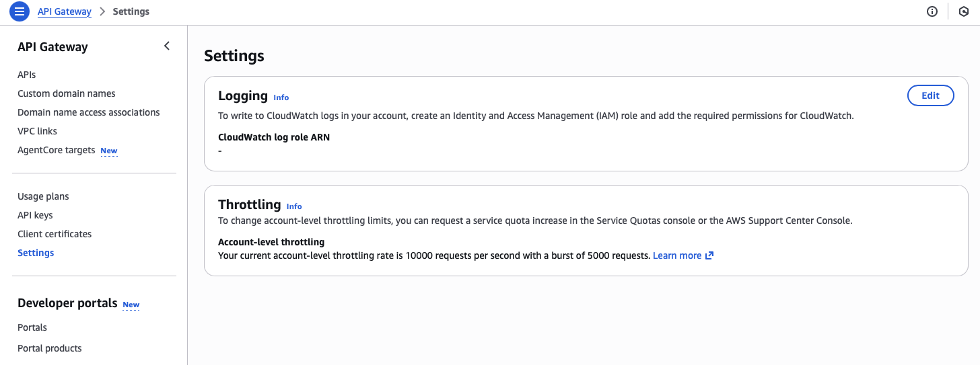This screenshot has width=980, height=365.
Task: Navigate to VPC links
Action: coord(37,131)
